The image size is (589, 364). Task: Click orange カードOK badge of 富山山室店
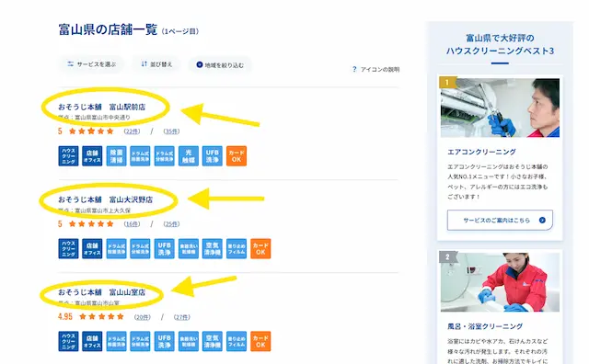point(260,342)
